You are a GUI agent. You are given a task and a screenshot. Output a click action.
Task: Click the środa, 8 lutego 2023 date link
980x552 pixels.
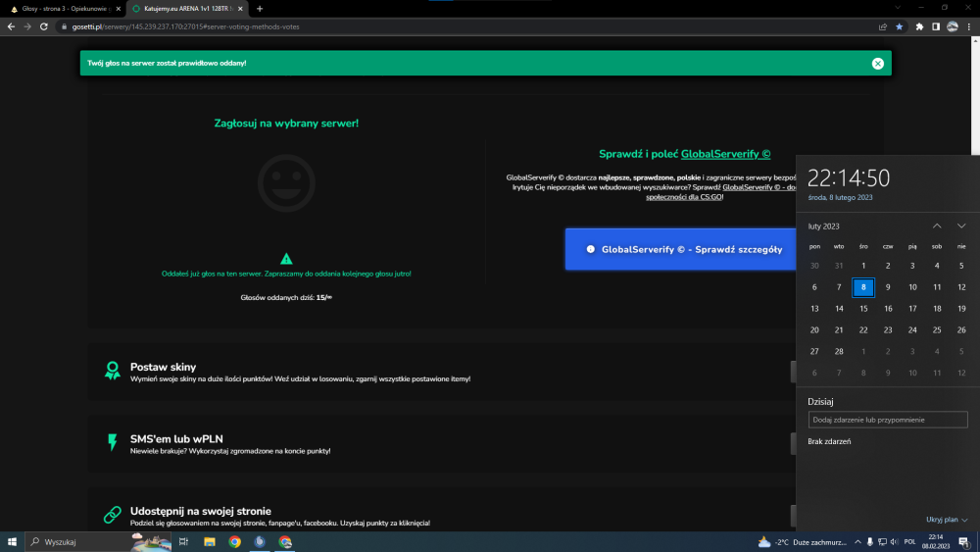pyautogui.click(x=840, y=197)
